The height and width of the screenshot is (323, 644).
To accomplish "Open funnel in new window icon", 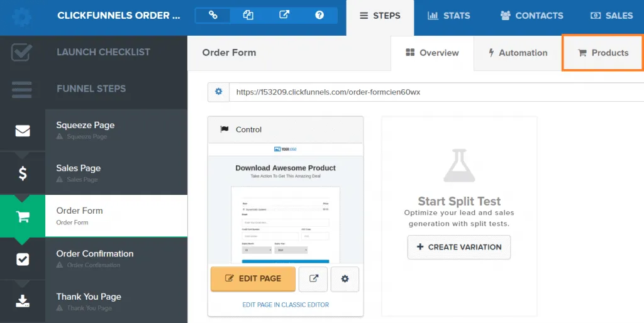I will click(284, 15).
